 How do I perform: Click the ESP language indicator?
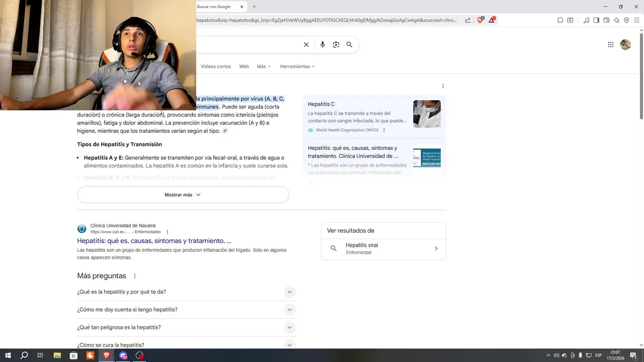pos(599,355)
